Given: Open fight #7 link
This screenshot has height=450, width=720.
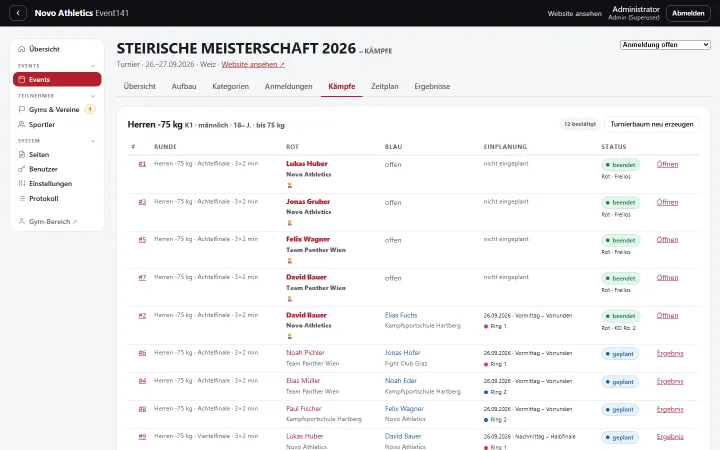Looking at the screenshot, I should 142,277.
